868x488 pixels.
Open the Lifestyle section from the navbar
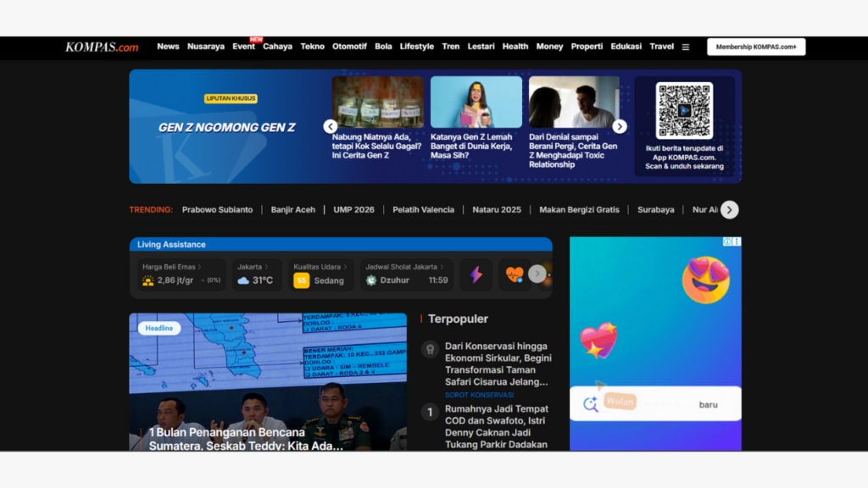416,47
